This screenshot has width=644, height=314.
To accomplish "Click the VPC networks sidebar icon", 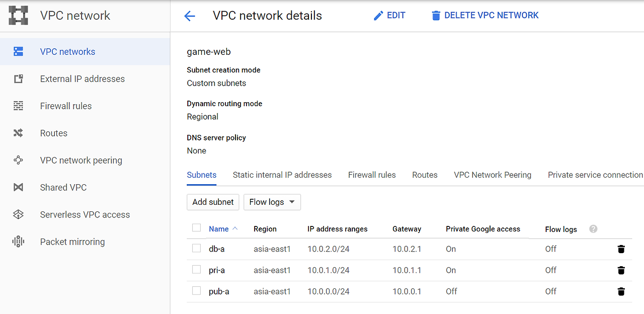I will (19, 51).
